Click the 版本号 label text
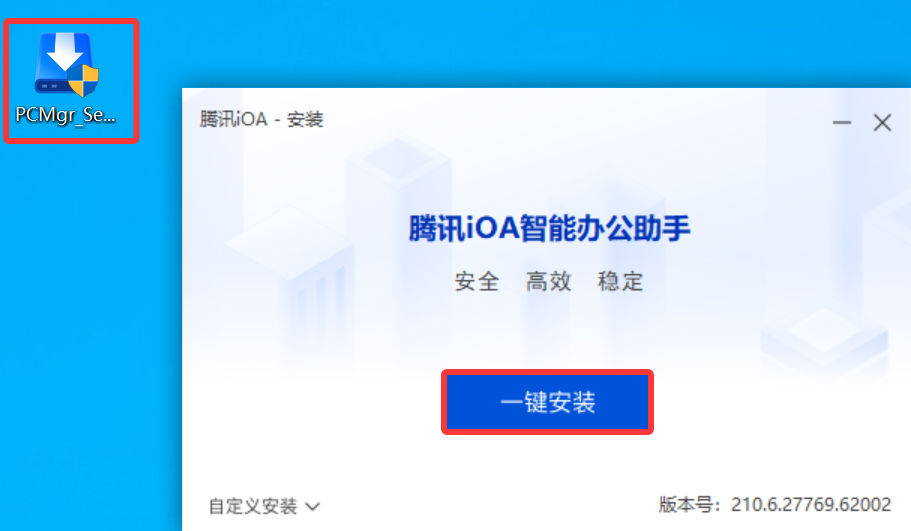The height and width of the screenshot is (531, 911). point(686,504)
